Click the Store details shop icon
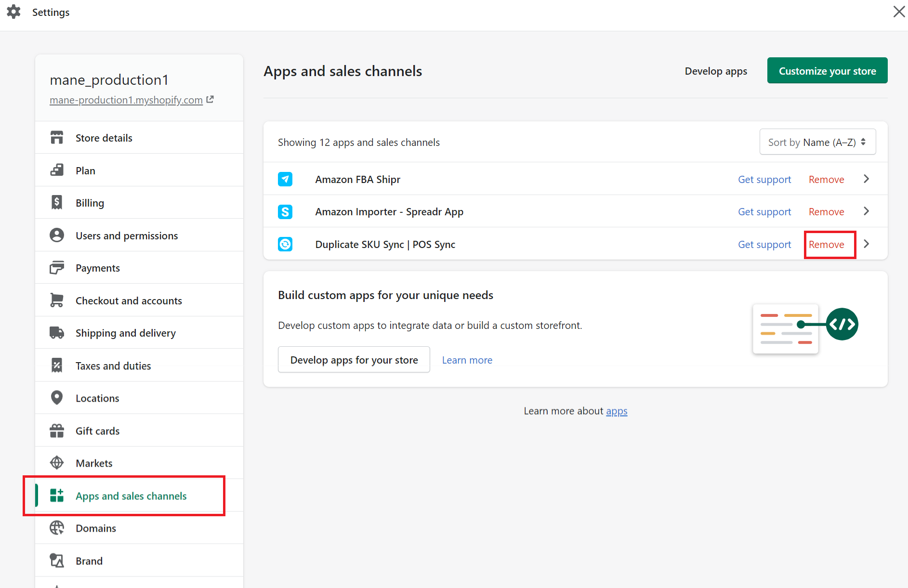The image size is (908, 588). [57, 138]
